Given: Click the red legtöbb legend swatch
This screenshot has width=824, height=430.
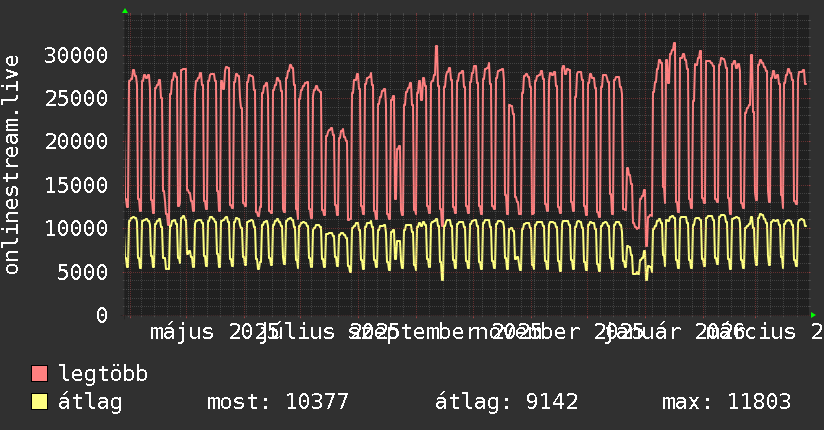Looking at the screenshot, I should tap(39, 374).
